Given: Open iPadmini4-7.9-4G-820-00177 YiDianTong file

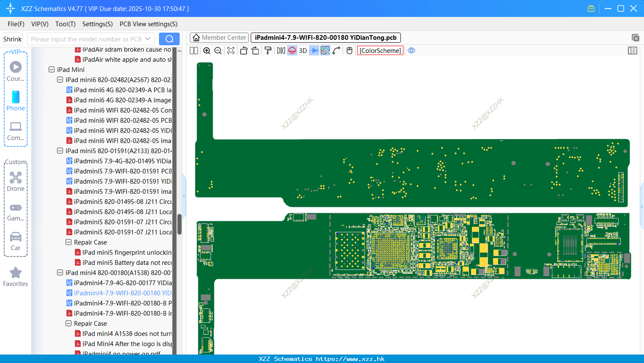Looking at the screenshot, I should tap(119, 283).
